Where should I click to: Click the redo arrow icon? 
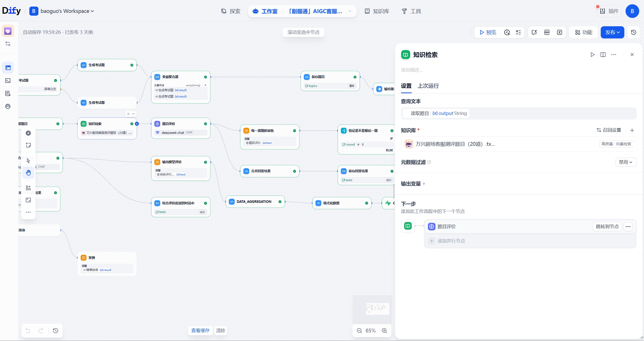(x=41, y=331)
